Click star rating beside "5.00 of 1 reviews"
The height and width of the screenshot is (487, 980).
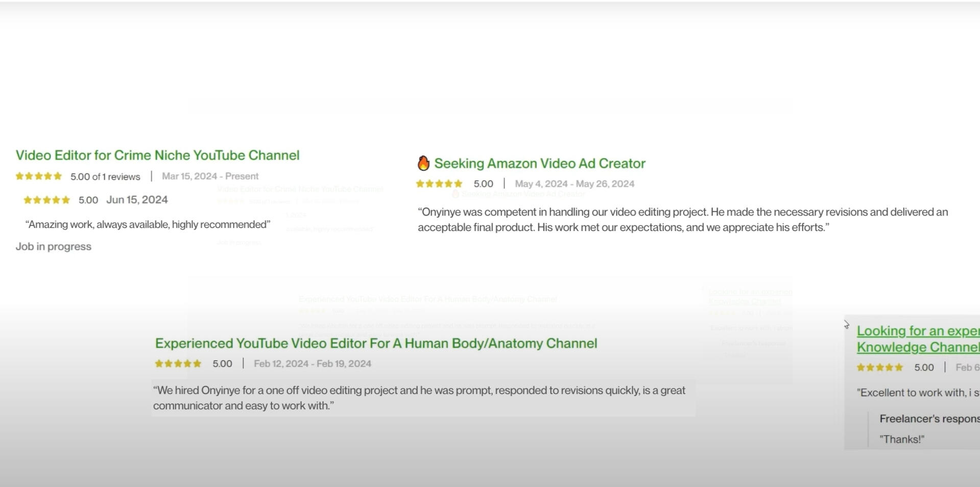pyautogui.click(x=39, y=176)
